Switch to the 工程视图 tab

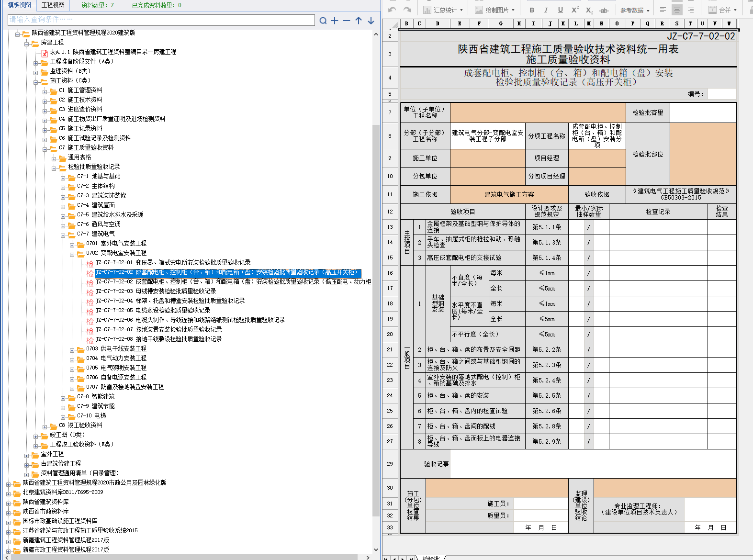(x=53, y=5)
